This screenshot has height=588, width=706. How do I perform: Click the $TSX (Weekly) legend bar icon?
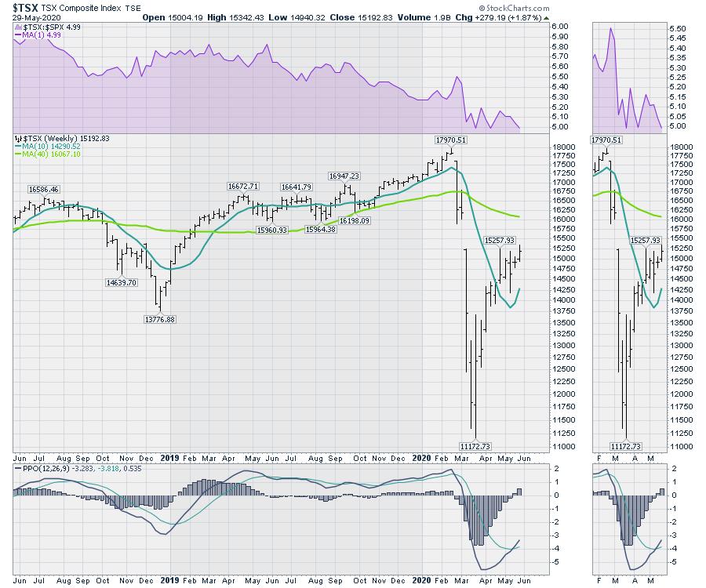pos(18,138)
